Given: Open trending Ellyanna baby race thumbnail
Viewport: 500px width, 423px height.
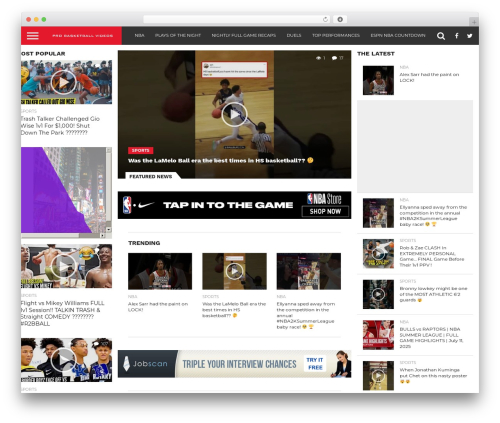Looking at the screenshot, I should pos(309,271).
